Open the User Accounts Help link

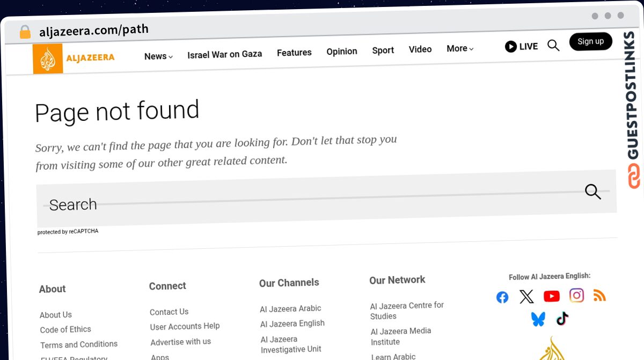pos(185,326)
